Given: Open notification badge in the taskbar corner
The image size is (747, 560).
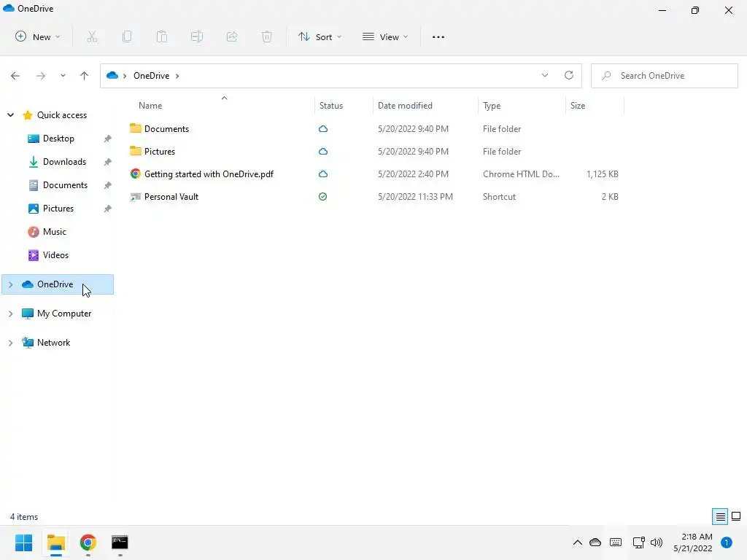Looking at the screenshot, I should (x=727, y=542).
